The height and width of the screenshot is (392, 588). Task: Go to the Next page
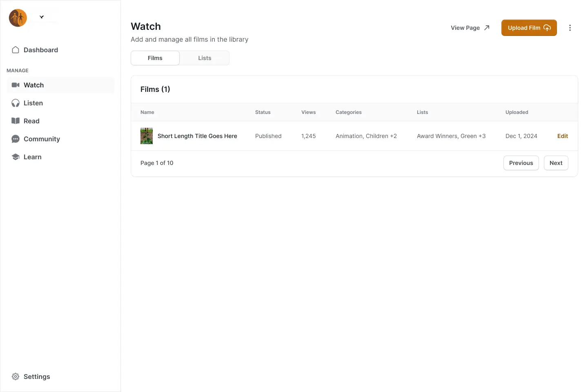point(556,163)
